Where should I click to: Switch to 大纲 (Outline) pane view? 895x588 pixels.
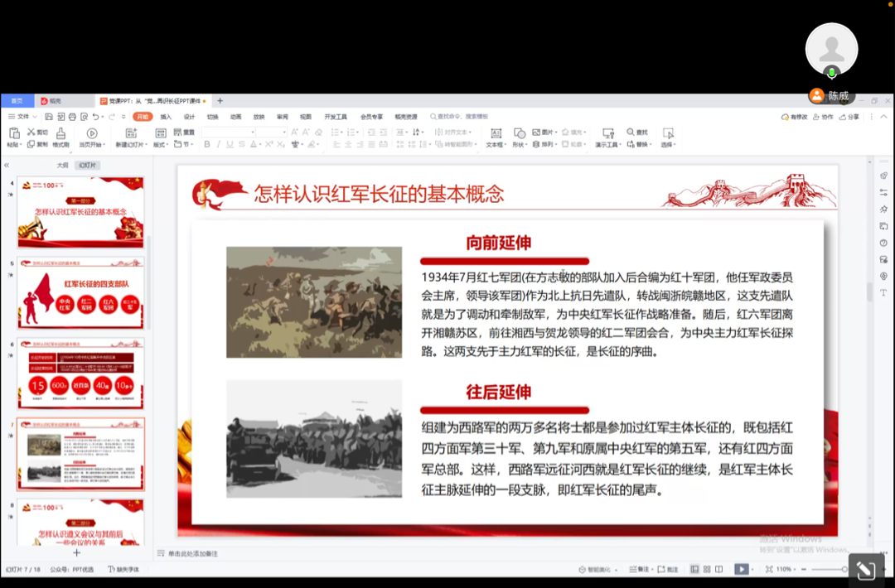(x=63, y=165)
